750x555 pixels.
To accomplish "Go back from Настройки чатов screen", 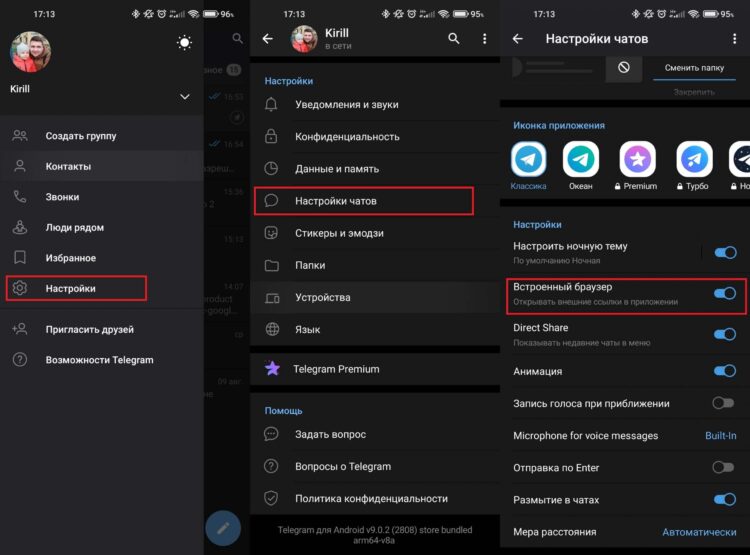I will click(517, 39).
